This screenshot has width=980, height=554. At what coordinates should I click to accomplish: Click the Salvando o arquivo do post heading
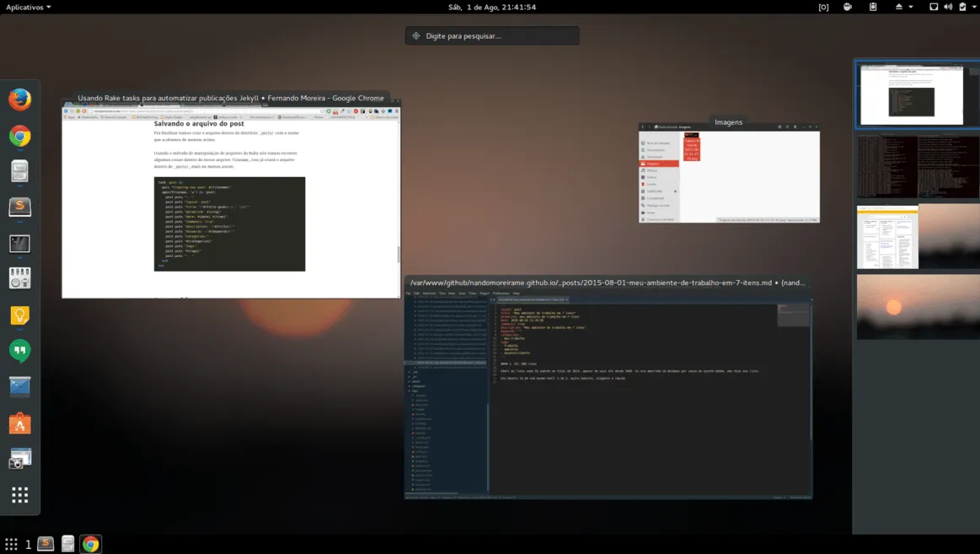199,124
